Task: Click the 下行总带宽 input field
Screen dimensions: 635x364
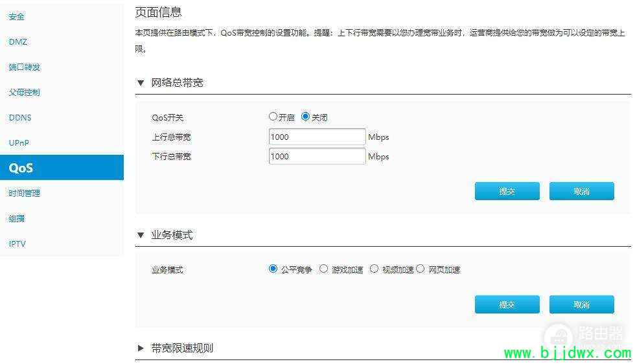Action: pyautogui.click(x=317, y=156)
